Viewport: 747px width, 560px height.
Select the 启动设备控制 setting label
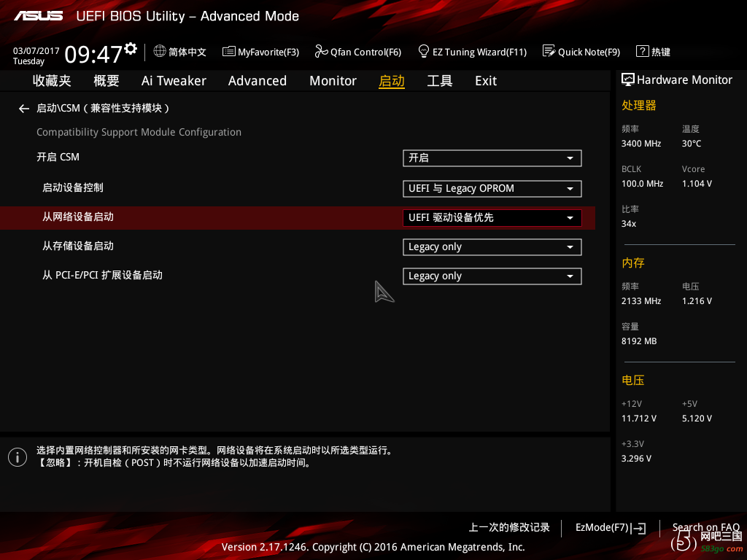point(73,187)
